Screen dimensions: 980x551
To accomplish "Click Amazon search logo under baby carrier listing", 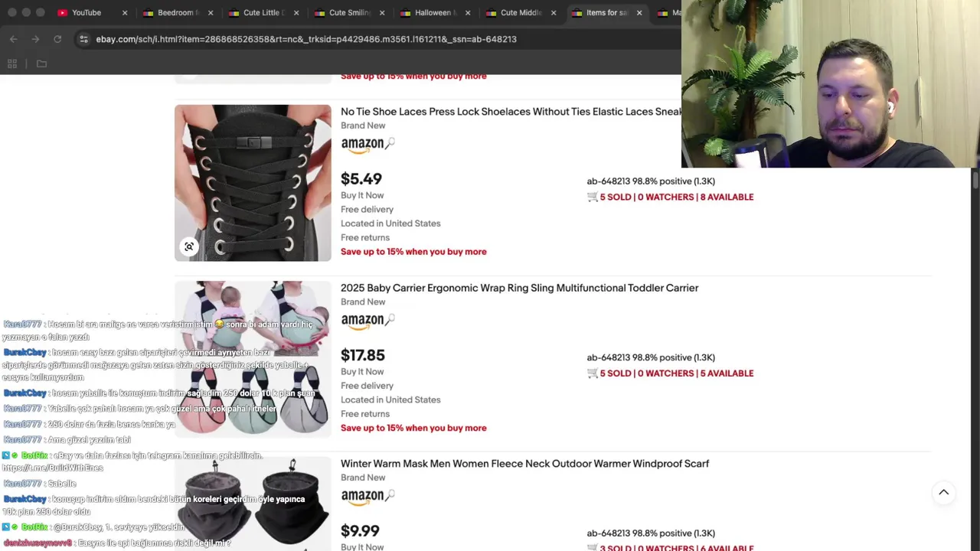I will tap(367, 321).
